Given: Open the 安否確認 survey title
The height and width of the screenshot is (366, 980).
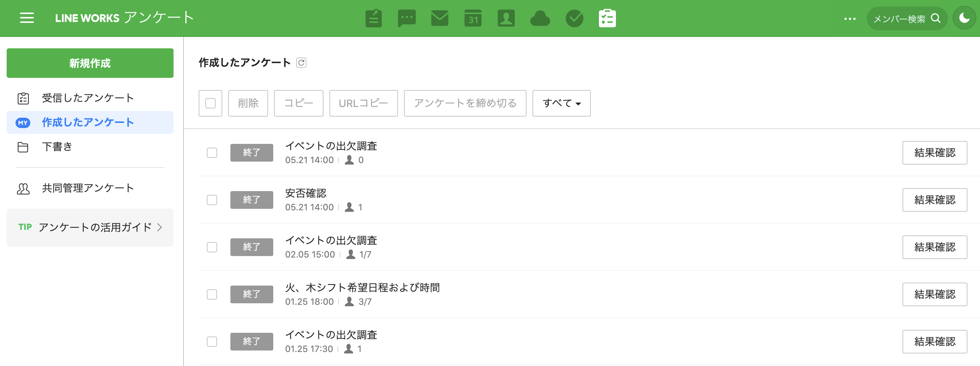Looking at the screenshot, I should (306, 193).
